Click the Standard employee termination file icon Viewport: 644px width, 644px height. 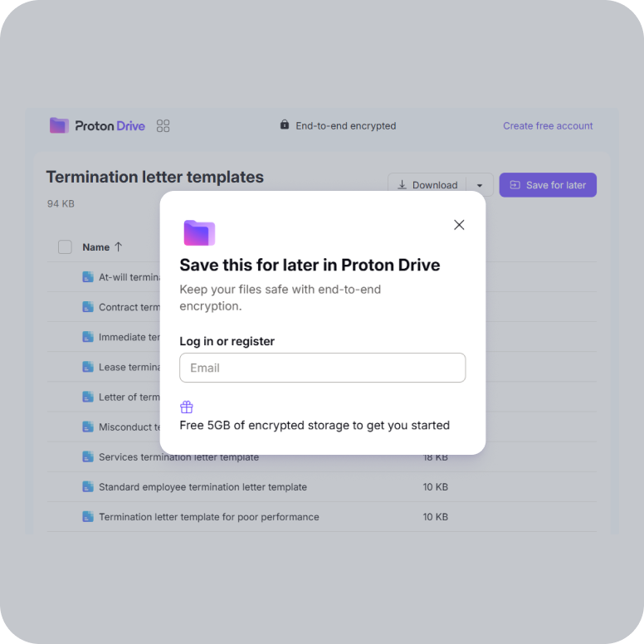pos(88,486)
